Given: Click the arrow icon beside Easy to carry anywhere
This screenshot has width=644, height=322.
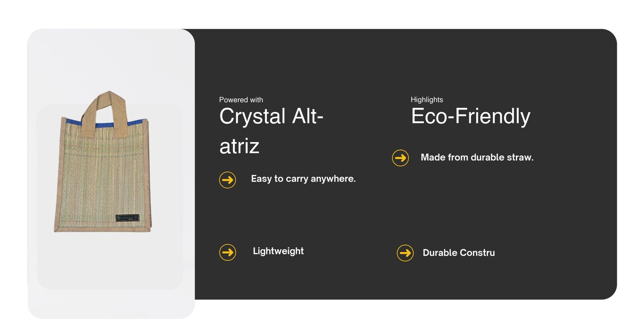Looking at the screenshot, I should coord(227,180).
